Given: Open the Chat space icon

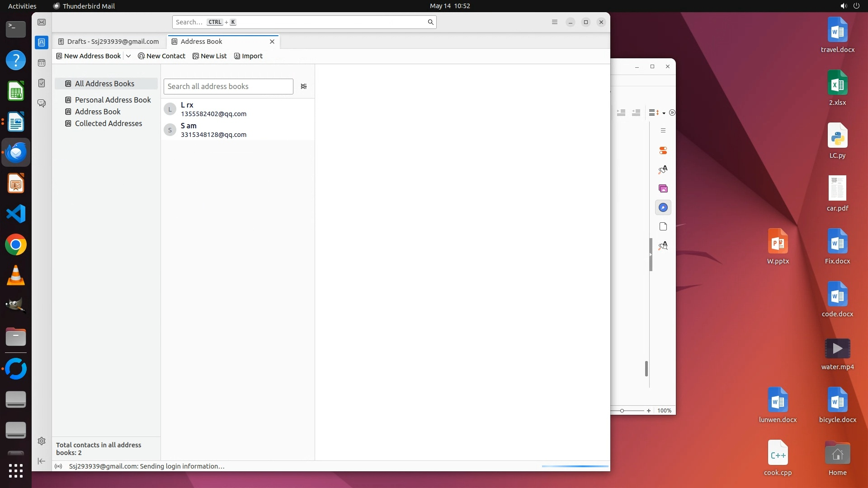Looking at the screenshot, I should tap(42, 103).
